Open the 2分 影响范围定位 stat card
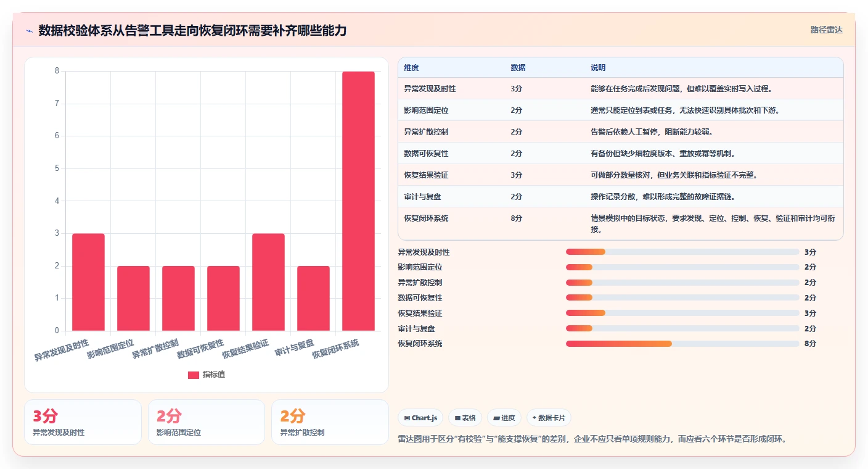 (x=207, y=422)
